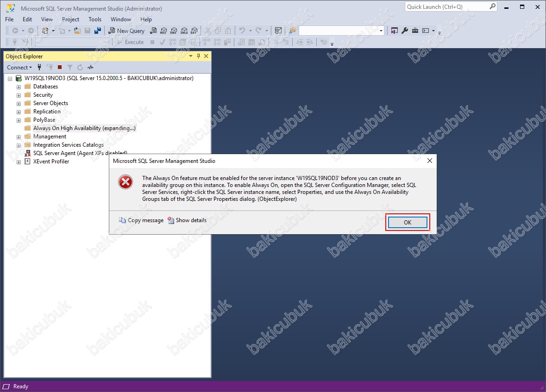This screenshot has height=392, width=546.
Task: Pin the Object Explorer panel
Action: [199, 56]
